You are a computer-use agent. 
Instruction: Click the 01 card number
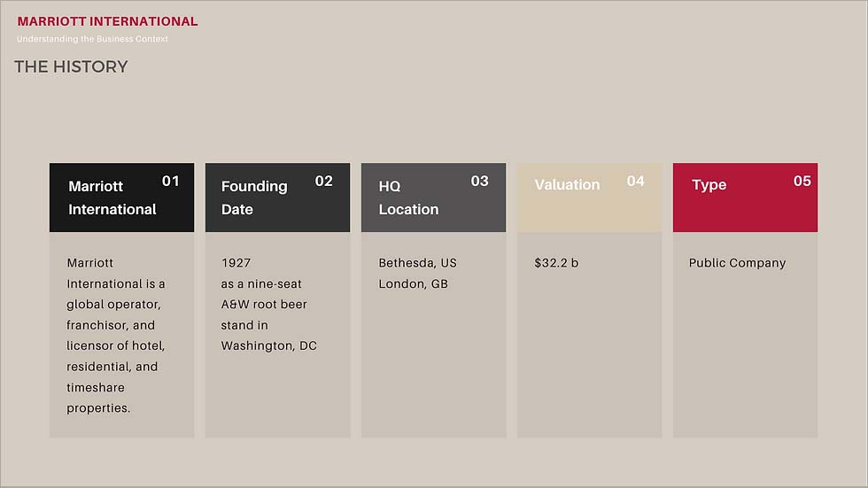170,181
